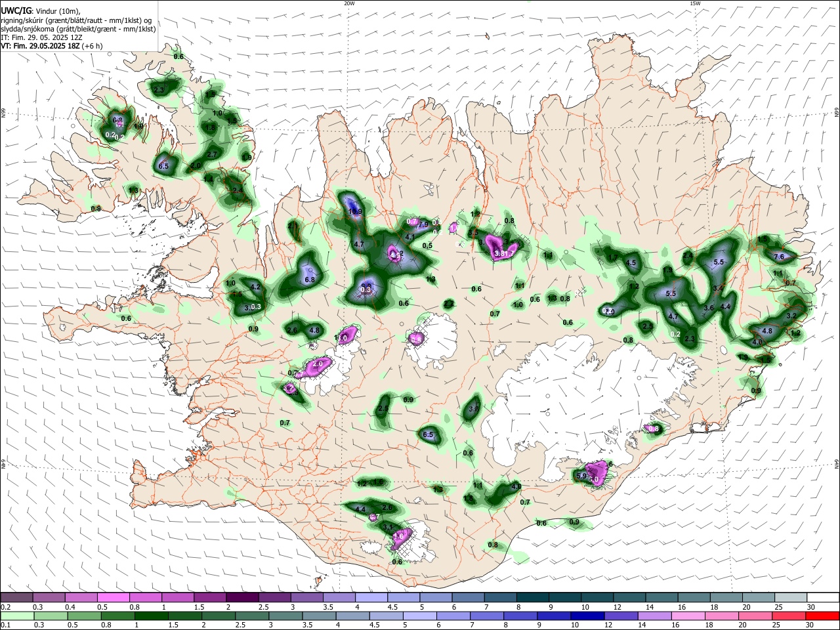Select lower legend grey-green swatch between 3 and 3.5
The width and height of the screenshot is (840, 630).
(285, 616)
